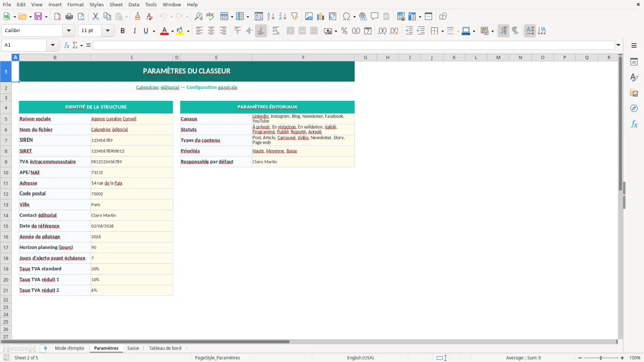Set align right

[223, 31]
